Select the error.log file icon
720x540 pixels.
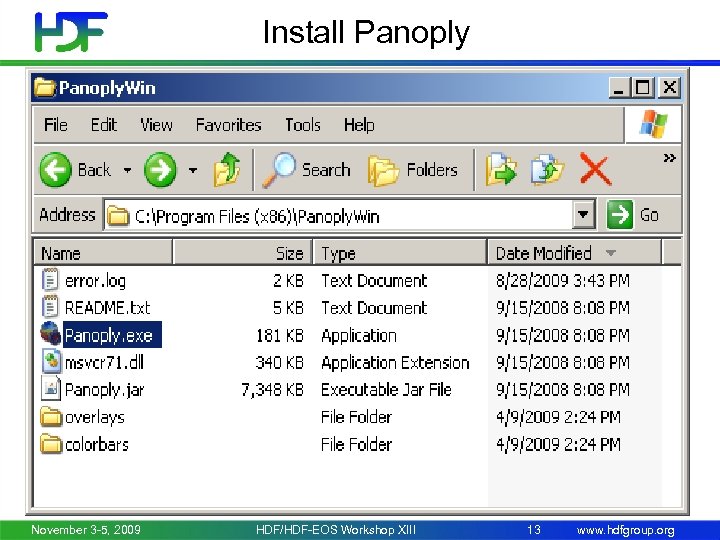click(51, 280)
